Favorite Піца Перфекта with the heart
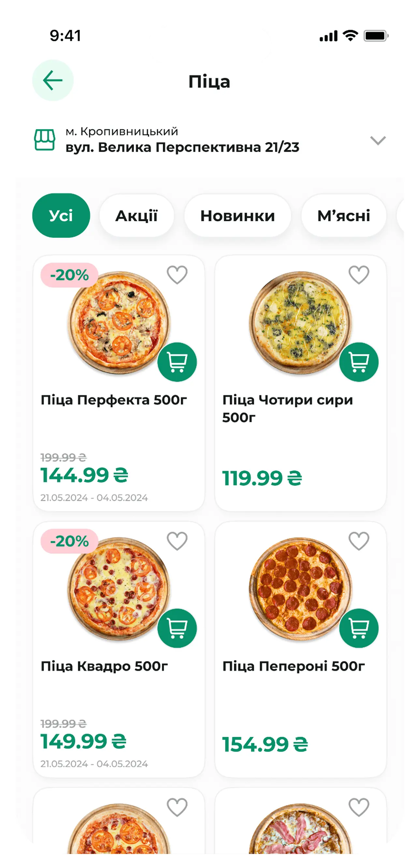419x868 pixels. pyautogui.click(x=177, y=275)
